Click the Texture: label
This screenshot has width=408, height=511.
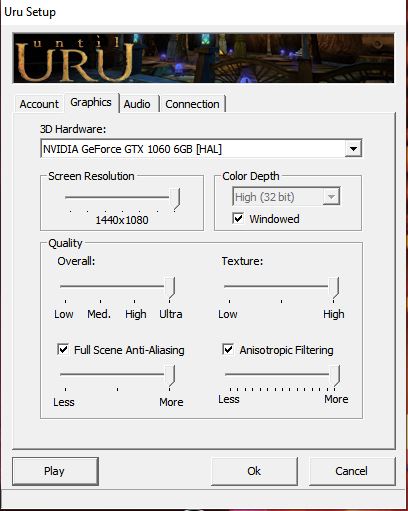point(242,261)
